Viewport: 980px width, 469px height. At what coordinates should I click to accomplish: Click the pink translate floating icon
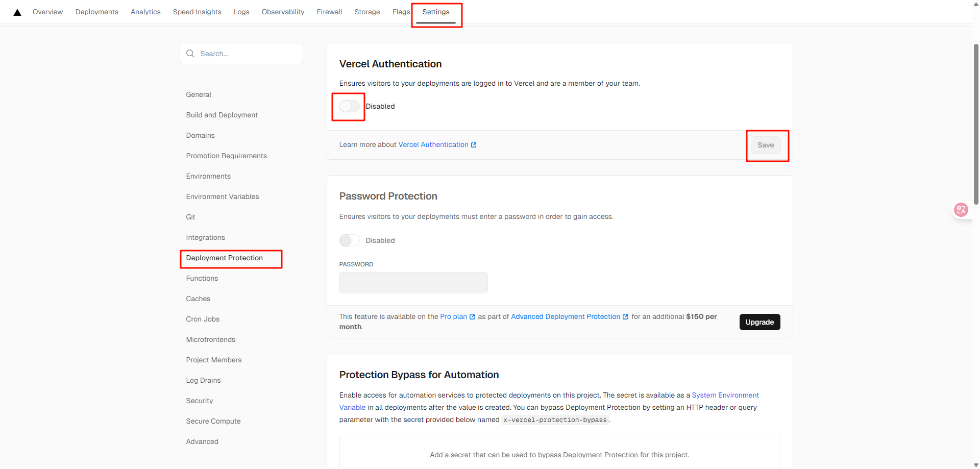(961, 210)
